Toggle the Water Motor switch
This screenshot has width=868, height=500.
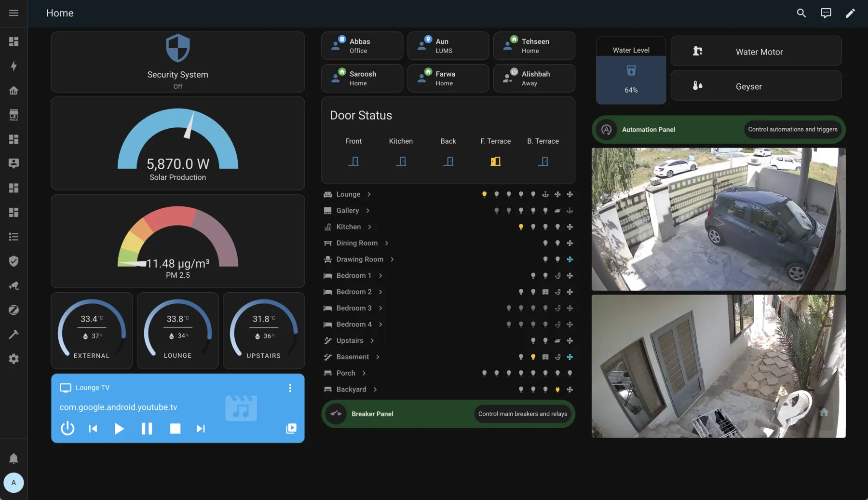tap(756, 51)
